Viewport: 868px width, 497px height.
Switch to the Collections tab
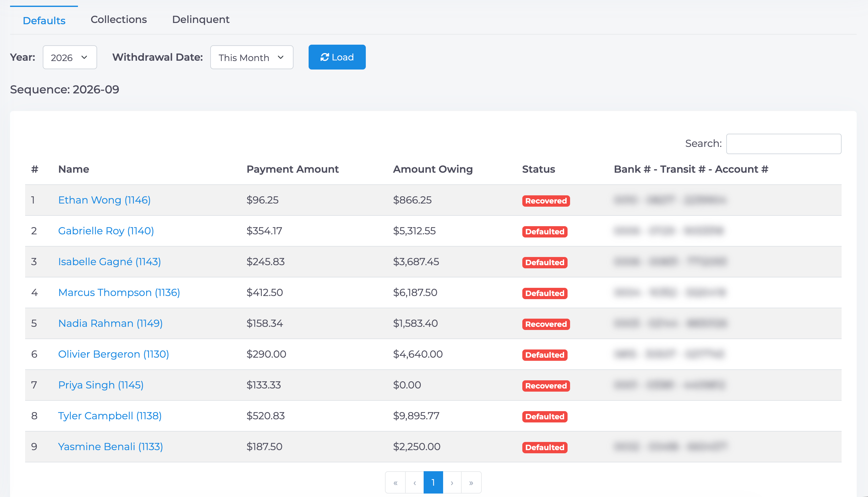(x=119, y=20)
